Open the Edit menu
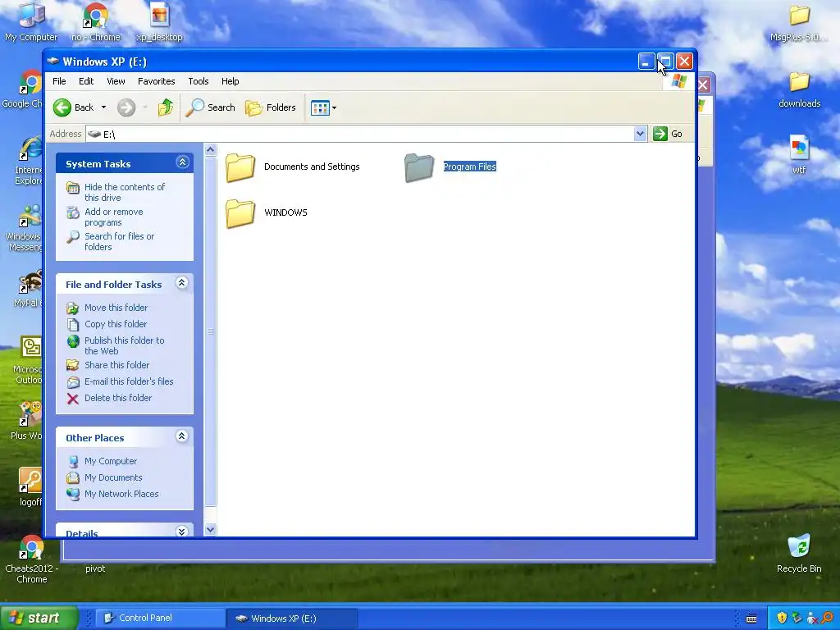840x630 pixels. [x=85, y=81]
